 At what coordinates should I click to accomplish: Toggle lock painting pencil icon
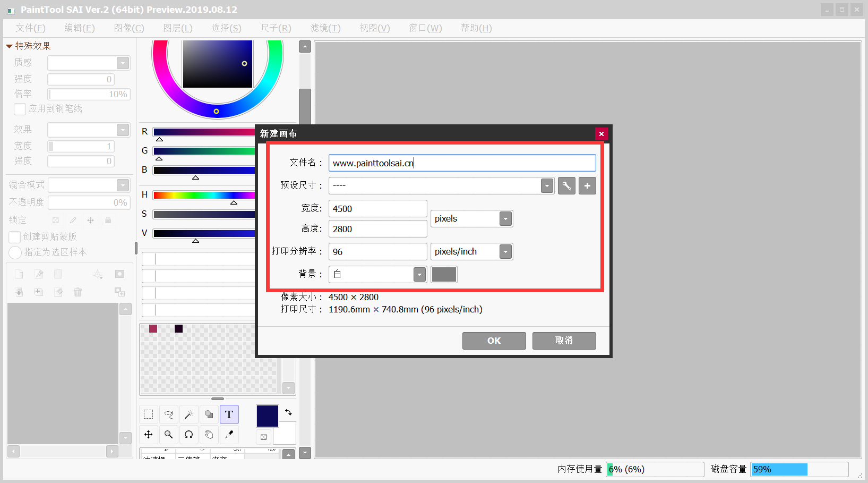(x=73, y=220)
